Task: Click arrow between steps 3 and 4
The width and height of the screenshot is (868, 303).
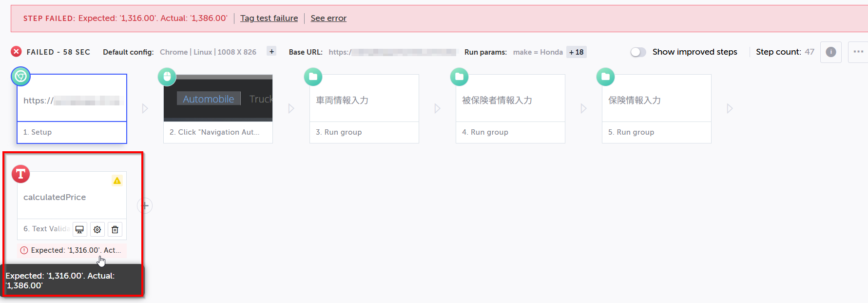Action: pos(437,108)
